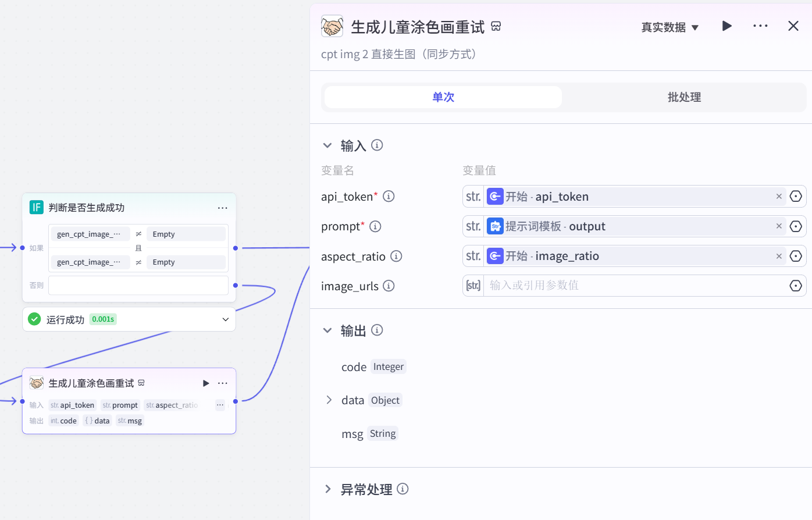The image size is (812, 520).
Task: Click the panel description cpt img 2 text
Action: tap(398, 54)
